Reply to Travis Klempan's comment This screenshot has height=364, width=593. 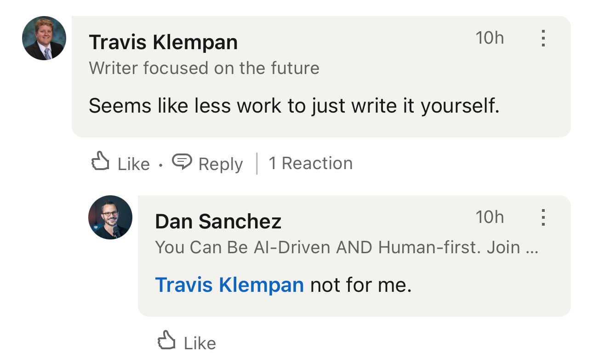[220, 164]
